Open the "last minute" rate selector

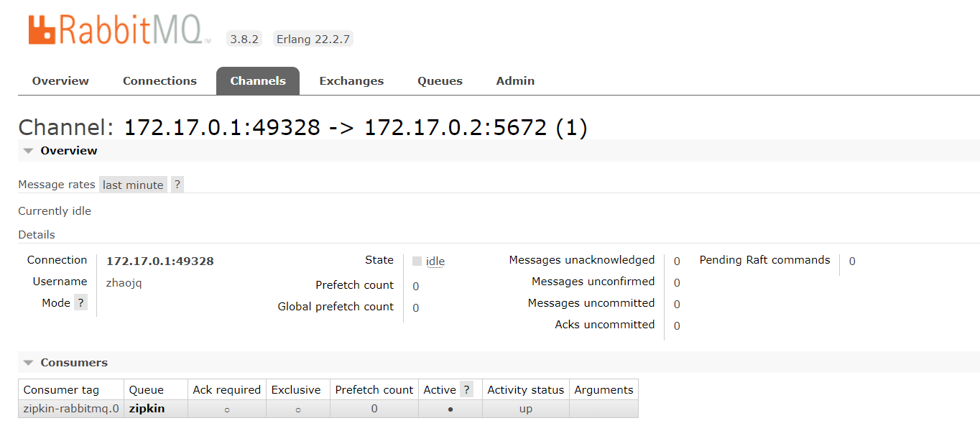tap(132, 184)
